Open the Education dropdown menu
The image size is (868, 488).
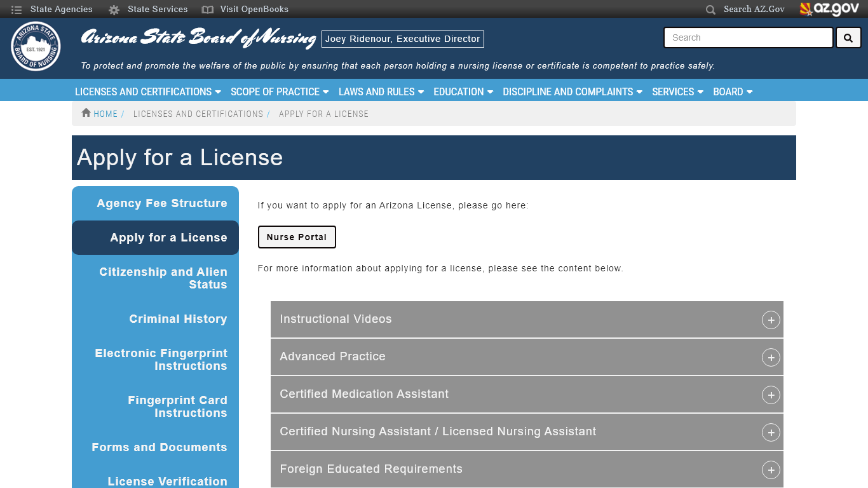pos(463,91)
